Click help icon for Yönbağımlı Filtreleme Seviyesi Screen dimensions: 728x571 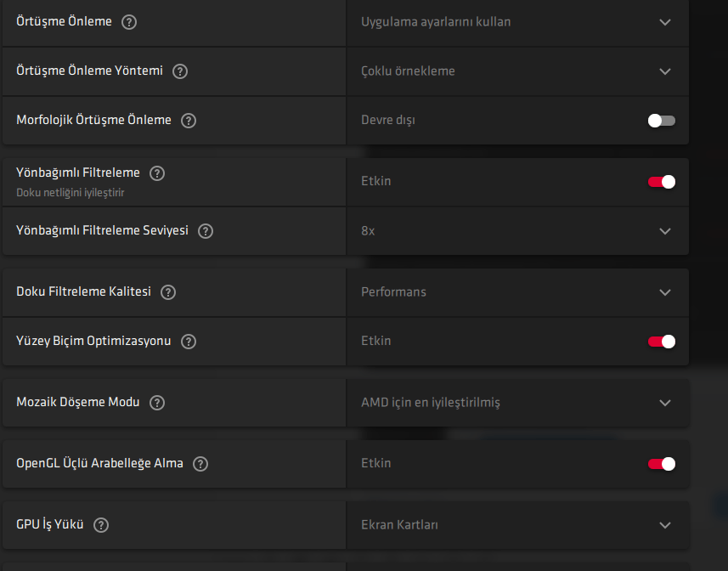coord(206,231)
